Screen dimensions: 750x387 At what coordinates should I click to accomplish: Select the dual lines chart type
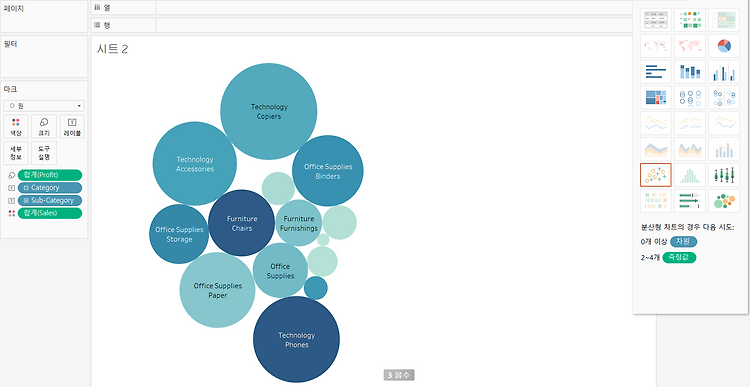pos(724,123)
